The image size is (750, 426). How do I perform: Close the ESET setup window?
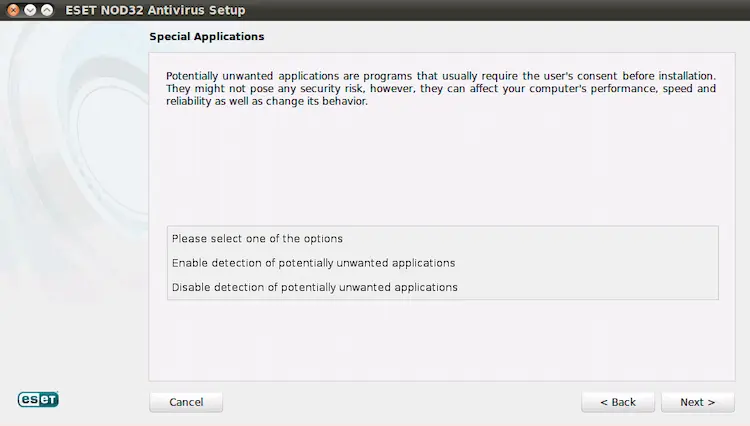click(x=13, y=10)
